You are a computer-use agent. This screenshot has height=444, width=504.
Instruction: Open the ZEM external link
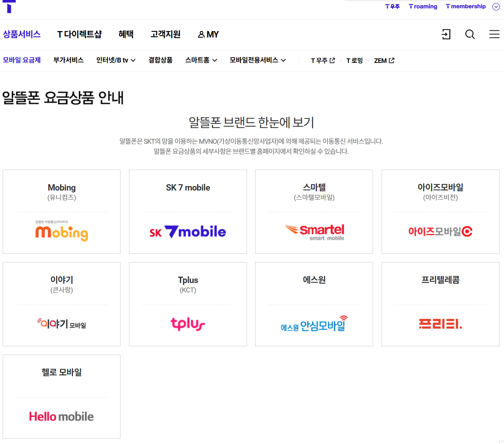tap(384, 61)
